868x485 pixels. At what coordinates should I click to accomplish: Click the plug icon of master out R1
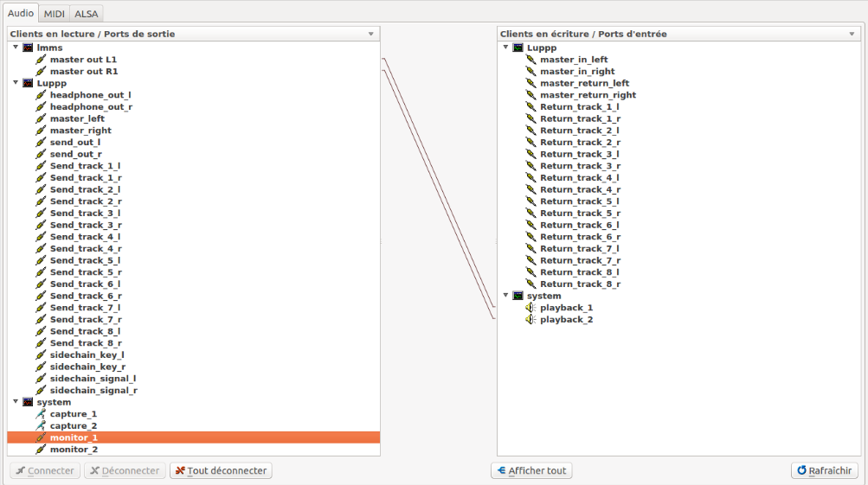[x=41, y=72]
